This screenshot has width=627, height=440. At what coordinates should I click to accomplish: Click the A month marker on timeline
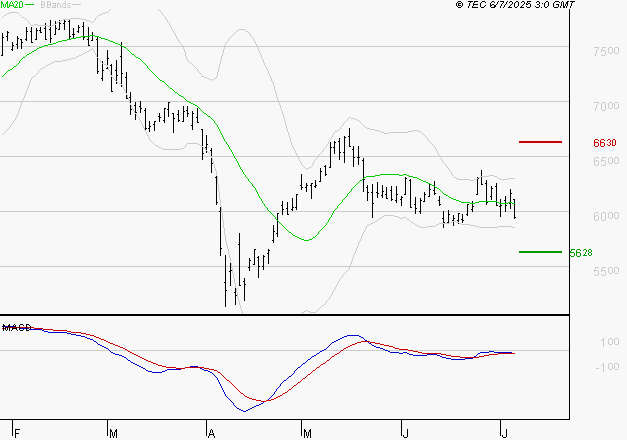[212, 433]
